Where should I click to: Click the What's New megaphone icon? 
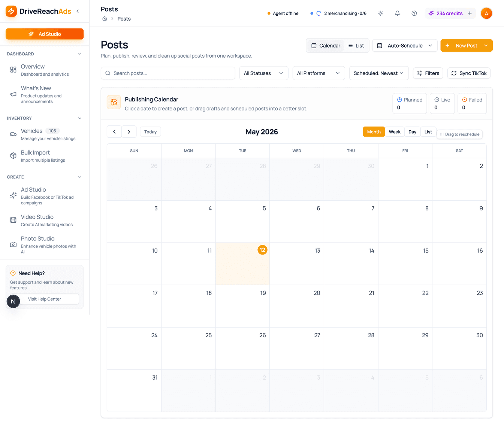[x=13, y=94]
